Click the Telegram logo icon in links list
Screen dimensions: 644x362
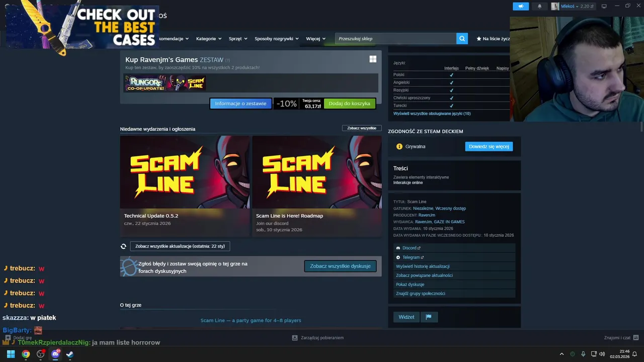click(x=398, y=257)
